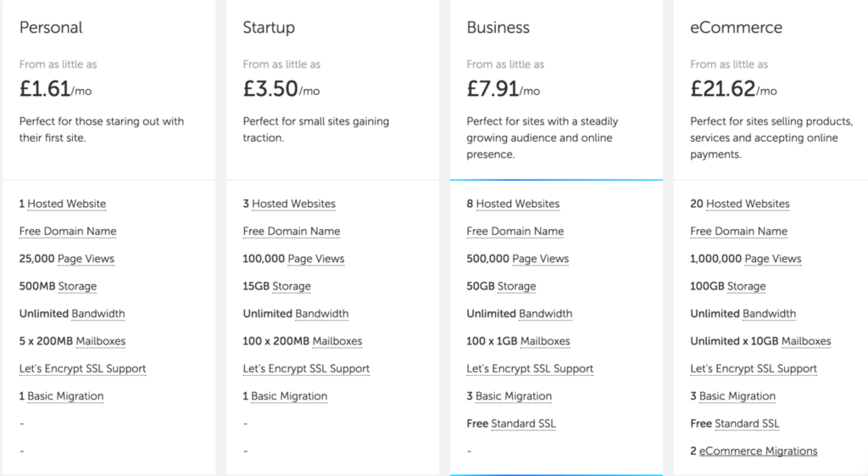Screen dimensions: 868x476
Task: Click Basic Migration under eCommerce plan
Action: [737, 396]
